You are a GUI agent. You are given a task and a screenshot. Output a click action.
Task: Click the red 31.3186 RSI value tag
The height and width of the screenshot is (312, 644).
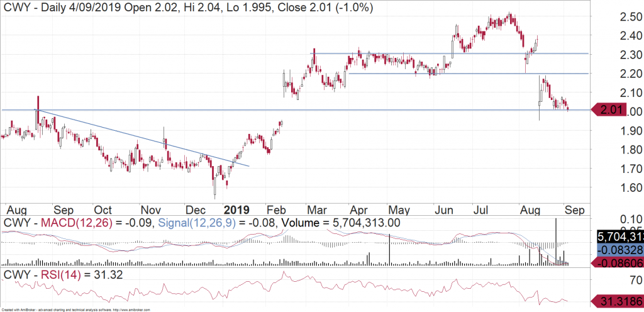pyautogui.click(x=618, y=301)
